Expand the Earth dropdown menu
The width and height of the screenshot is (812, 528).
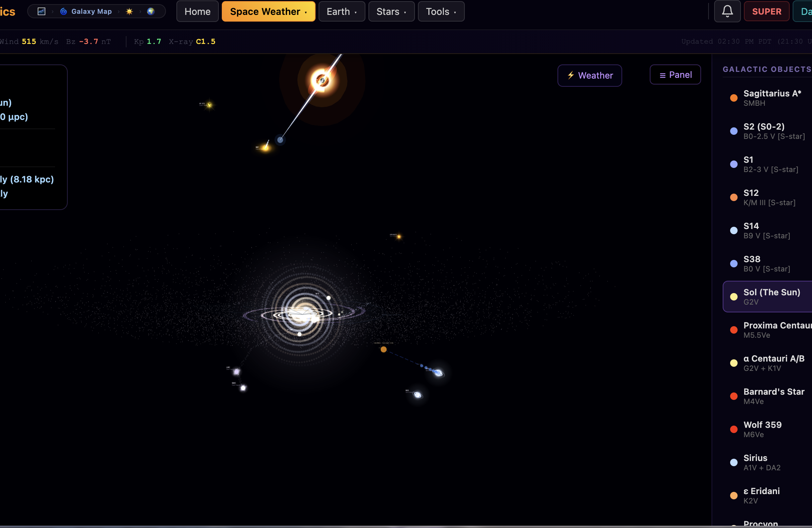click(x=341, y=11)
